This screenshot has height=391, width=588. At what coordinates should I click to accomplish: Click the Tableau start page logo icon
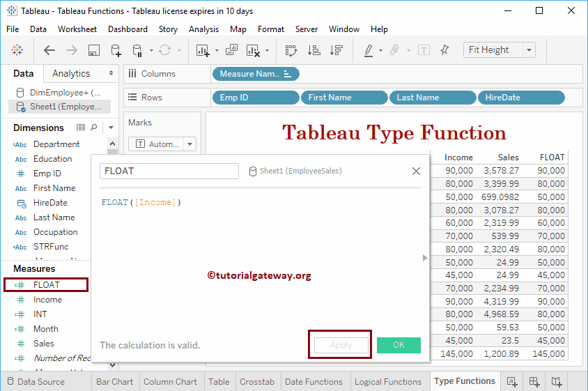click(17, 50)
